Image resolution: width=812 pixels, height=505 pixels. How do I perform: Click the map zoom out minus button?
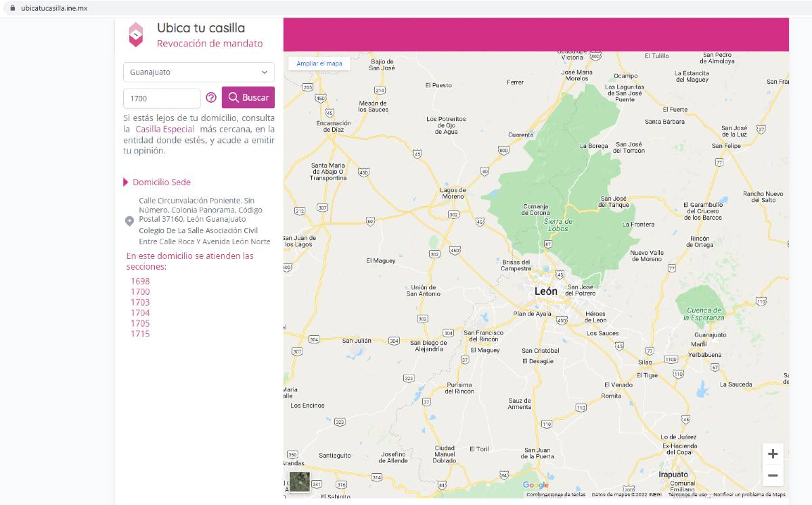tap(773, 475)
